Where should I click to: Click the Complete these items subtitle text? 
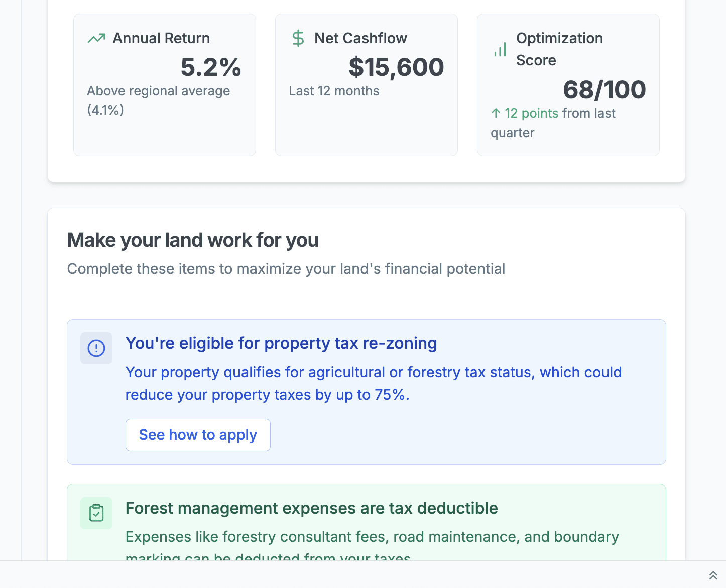click(x=286, y=269)
